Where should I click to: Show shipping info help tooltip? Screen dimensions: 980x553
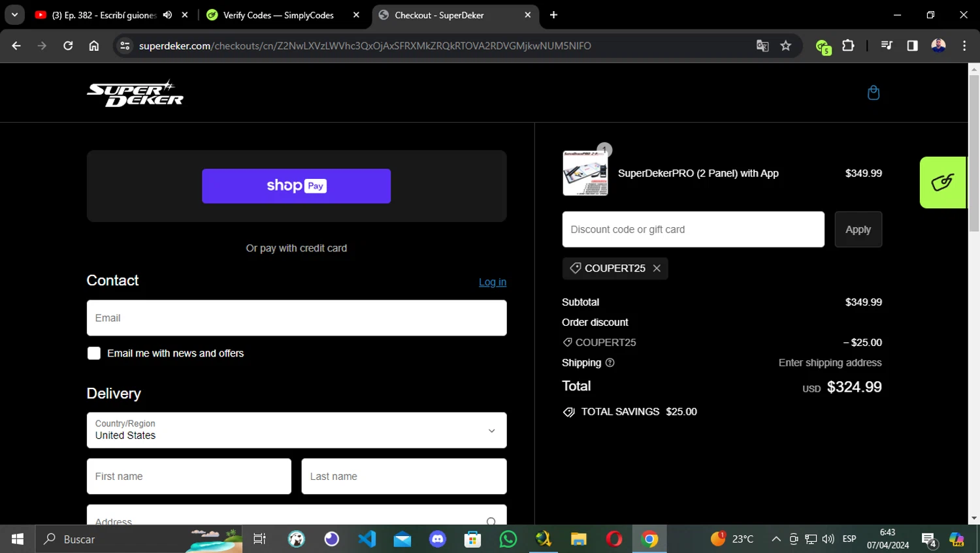pyautogui.click(x=610, y=362)
